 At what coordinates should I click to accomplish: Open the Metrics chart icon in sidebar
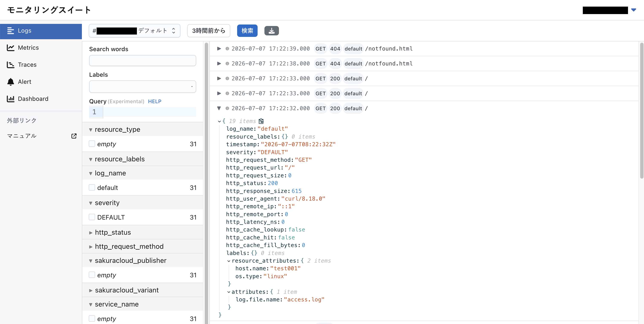pyautogui.click(x=10, y=48)
